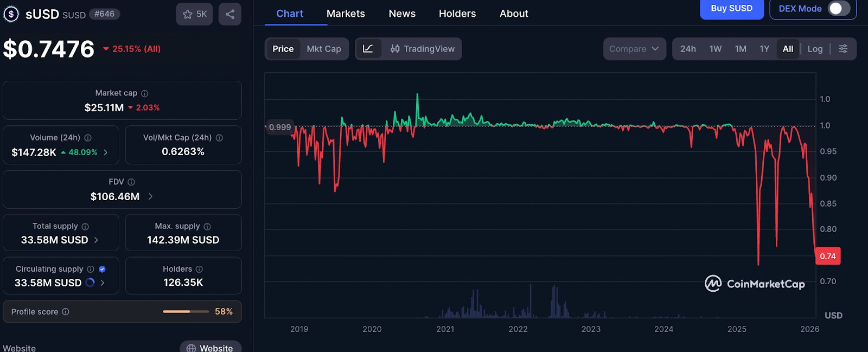Expand Total supply details chevron
Image resolution: width=868 pixels, height=352 pixels.
(97, 240)
